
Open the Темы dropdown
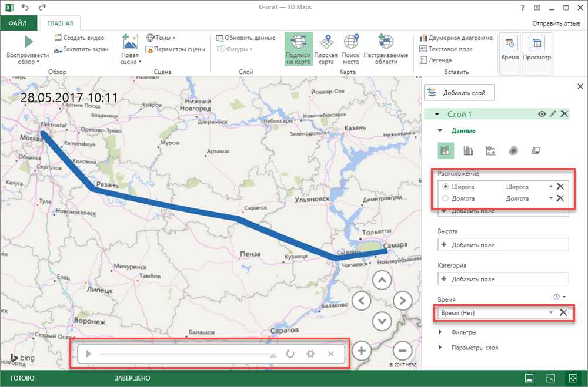pyautogui.click(x=161, y=38)
